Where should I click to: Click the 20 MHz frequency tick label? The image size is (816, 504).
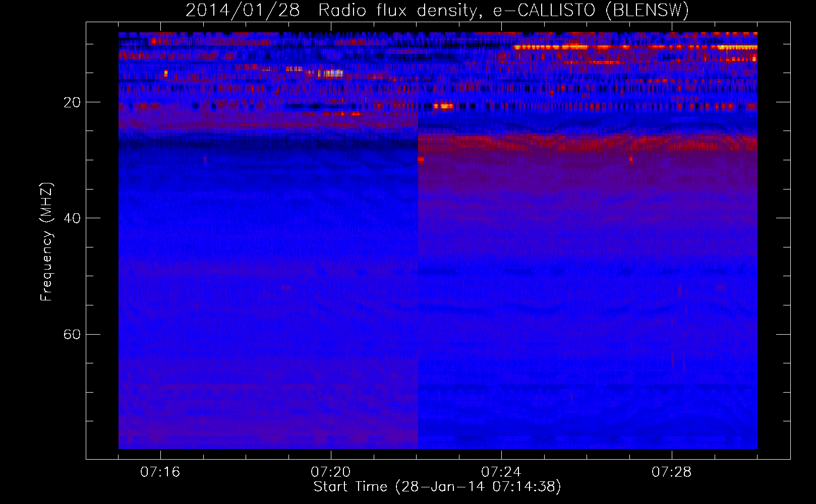72,102
